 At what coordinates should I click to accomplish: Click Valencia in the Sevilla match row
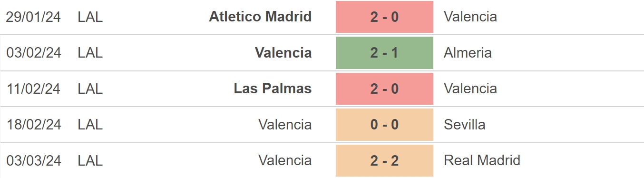(285, 125)
